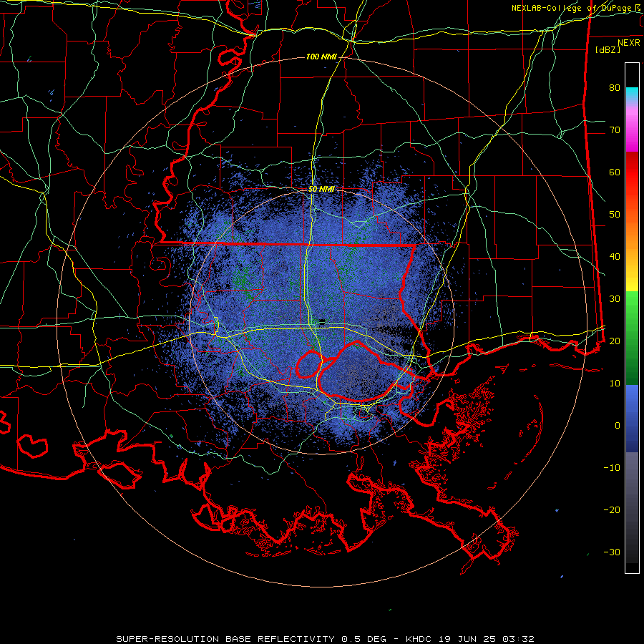Pick the red segment of the color bar
This screenshot has width=644, height=644.
[x=632, y=172]
